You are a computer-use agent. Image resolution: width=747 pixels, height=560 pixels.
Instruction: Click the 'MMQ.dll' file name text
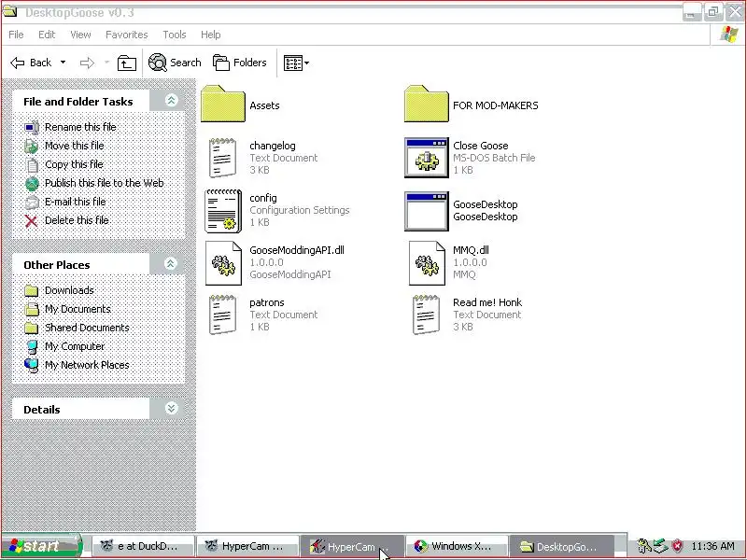[x=471, y=250]
